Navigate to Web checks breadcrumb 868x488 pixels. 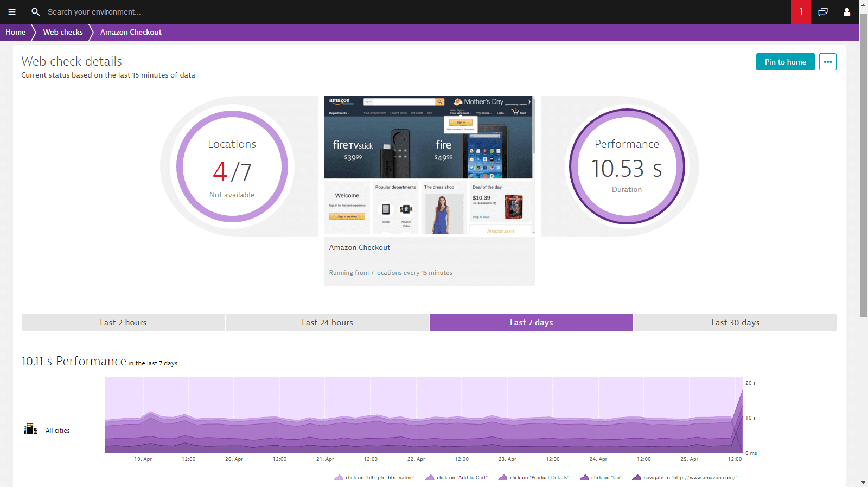point(63,32)
